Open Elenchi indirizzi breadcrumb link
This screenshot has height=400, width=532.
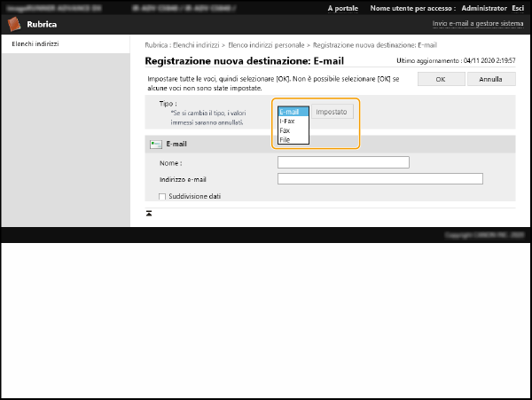point(198,44)
